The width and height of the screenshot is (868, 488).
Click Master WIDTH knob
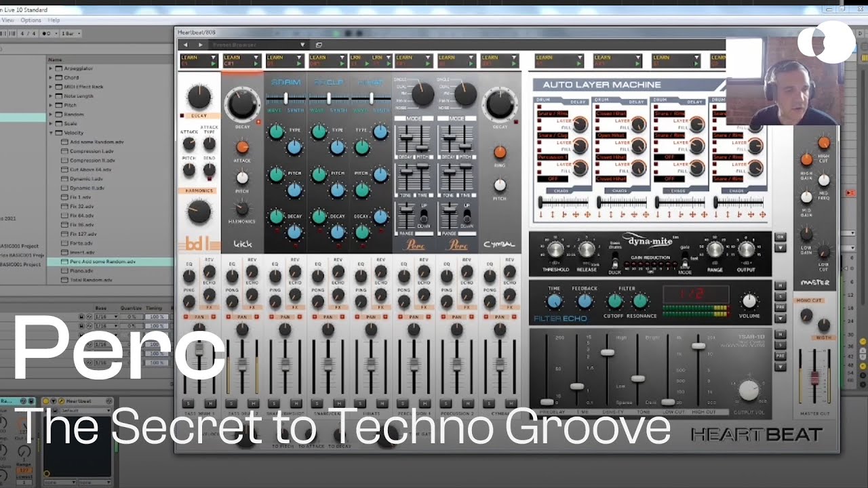(823, 325)
